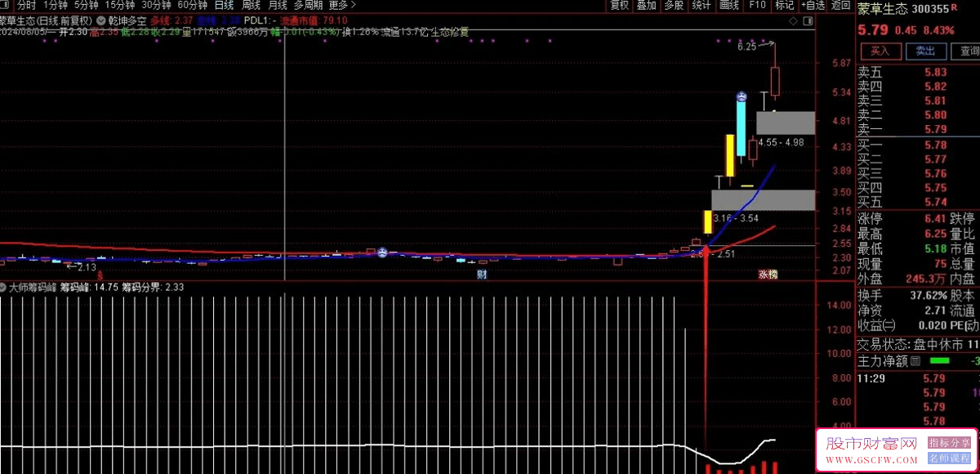Select the 周线 weekly chart tab

click(251, 5)
